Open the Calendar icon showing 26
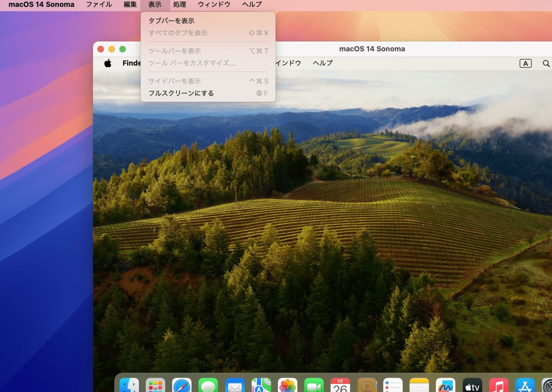This screenshot has width=552, height=392. [x=340, y=385]
